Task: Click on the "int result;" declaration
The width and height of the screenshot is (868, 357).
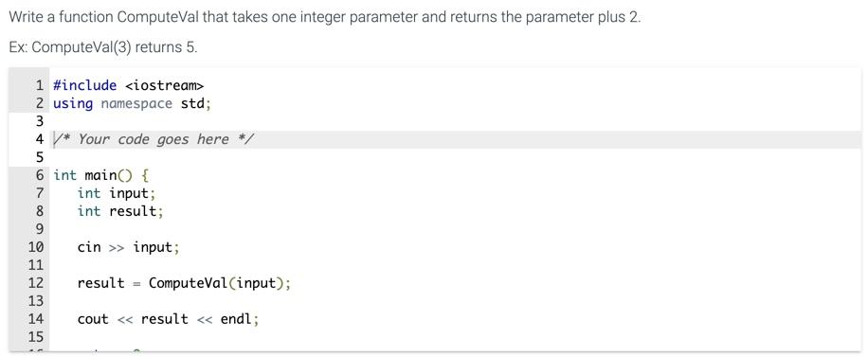Action: click(120, 211)
